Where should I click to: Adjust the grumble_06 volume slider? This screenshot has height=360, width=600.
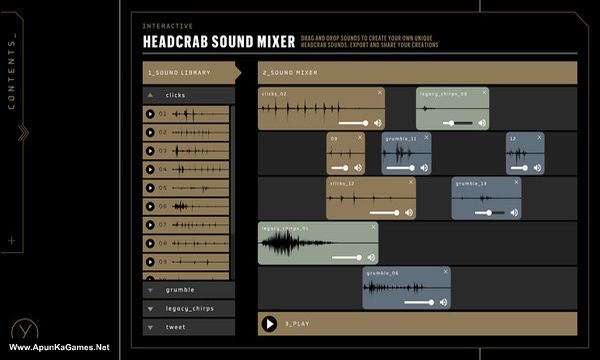pyautogui.click(x=419, y=302)
